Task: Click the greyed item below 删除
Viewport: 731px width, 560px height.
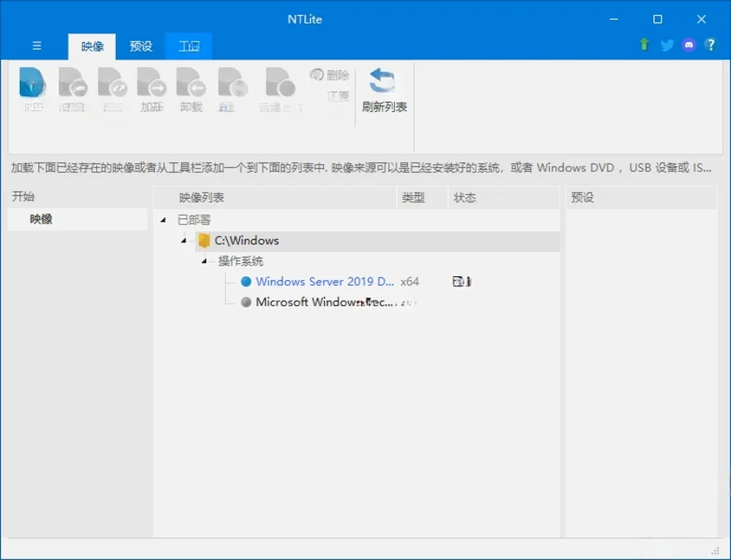Action: [x=338, y=95]
